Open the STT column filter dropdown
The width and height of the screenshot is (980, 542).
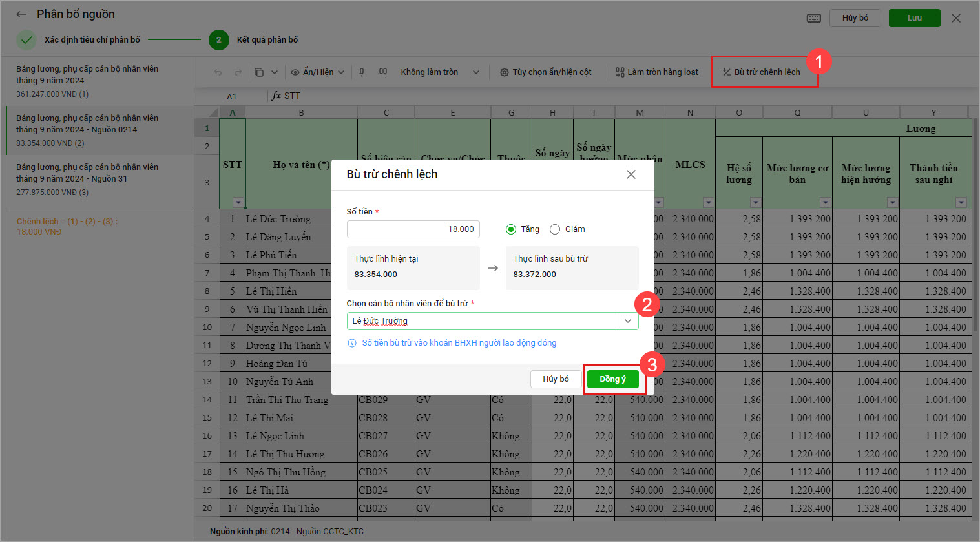tap(238, 202)
